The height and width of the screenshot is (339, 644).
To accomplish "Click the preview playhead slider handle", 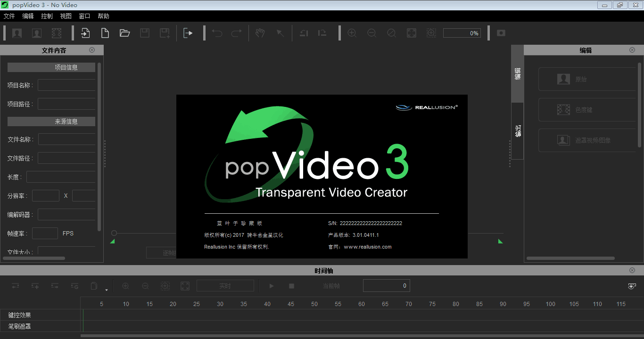I will pyautogui.click(x=114, y=233).
